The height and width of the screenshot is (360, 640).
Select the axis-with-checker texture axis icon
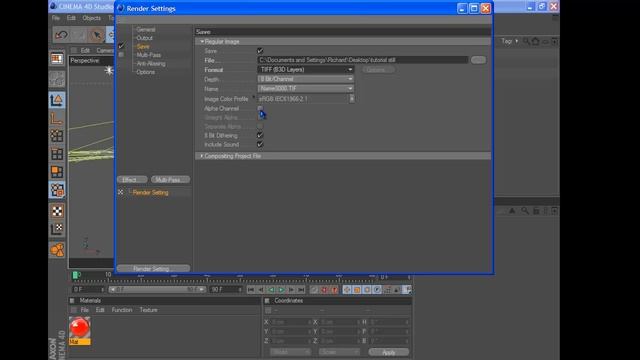coord(57,229)
